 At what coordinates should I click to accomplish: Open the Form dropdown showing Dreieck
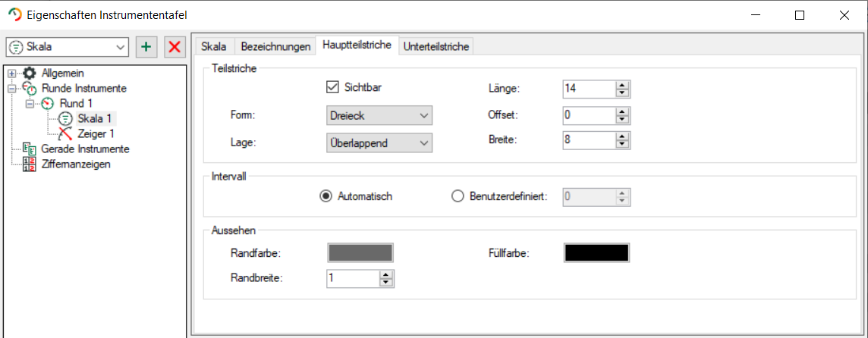pos(379,116)
